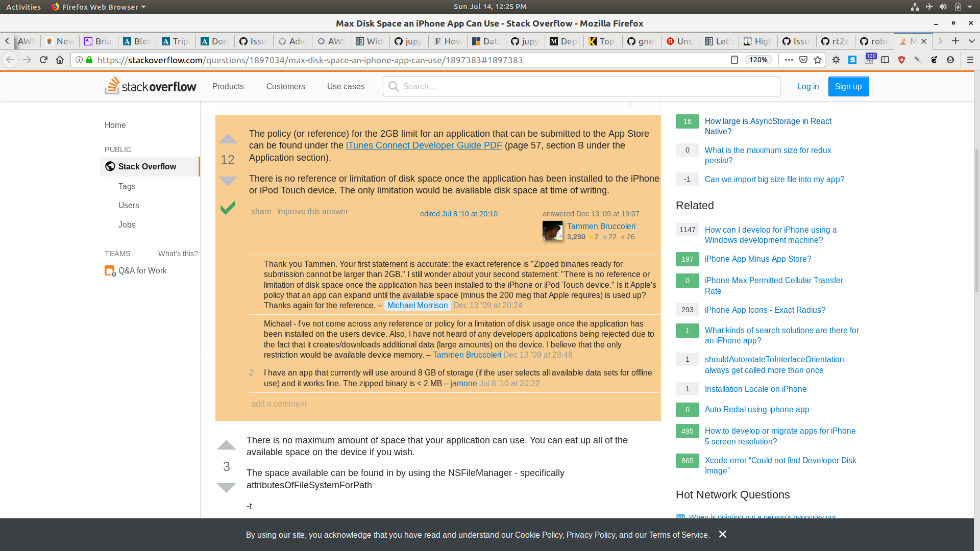The height and width of the screenshot is (551, 980).
Task: Save the page to Pocket
Action: 803,60
